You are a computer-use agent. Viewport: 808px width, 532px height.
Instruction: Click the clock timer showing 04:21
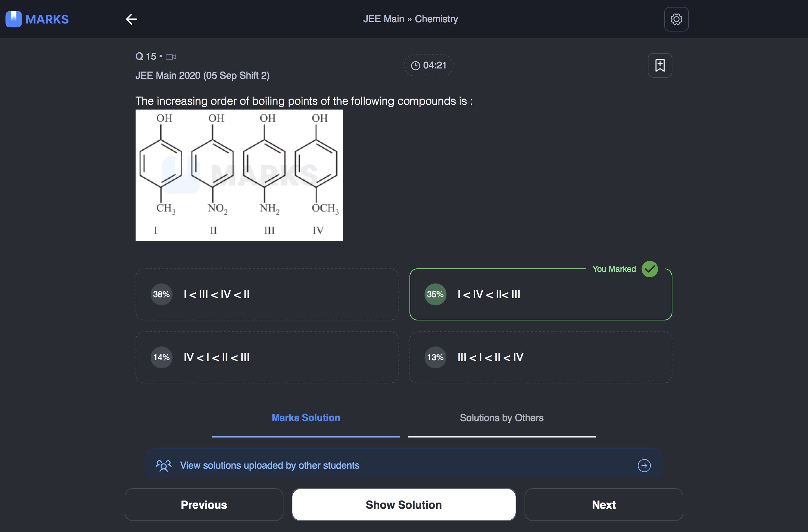429,65
